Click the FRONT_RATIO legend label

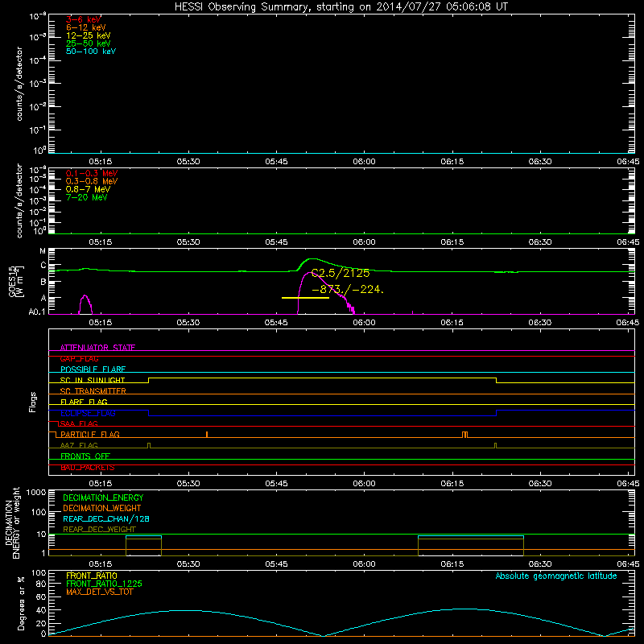click(92, 576)
